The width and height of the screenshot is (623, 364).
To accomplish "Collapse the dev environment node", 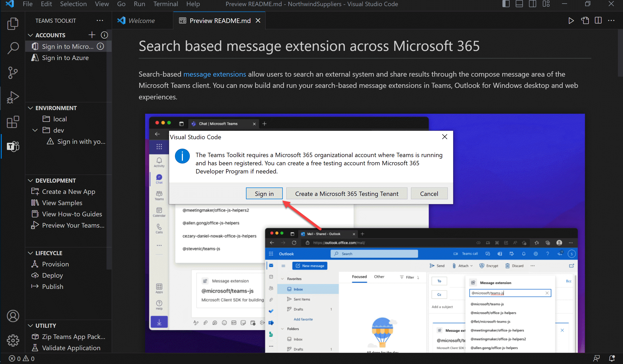I will pyautogui.click(x=35, y=130).
